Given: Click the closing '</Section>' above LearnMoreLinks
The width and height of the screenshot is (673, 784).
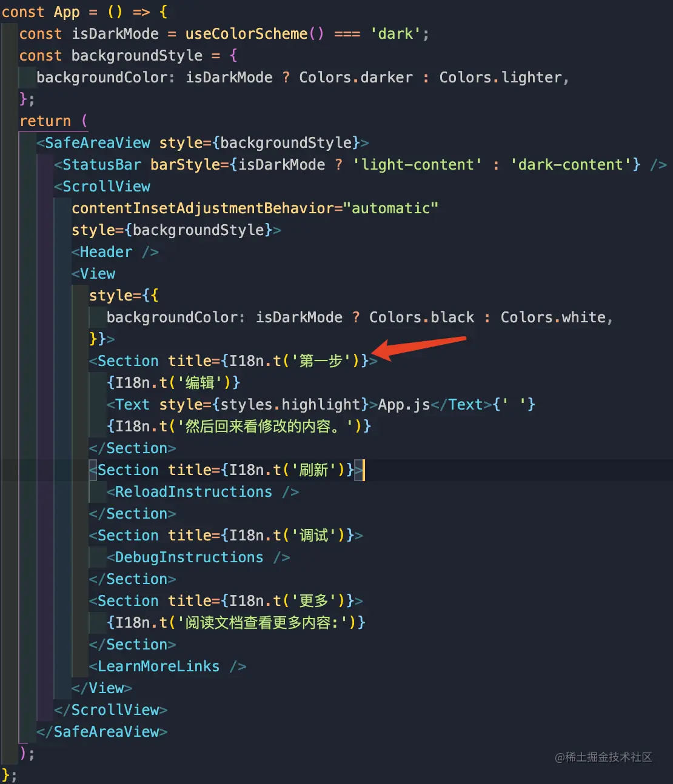Looking at the screenshot, I should pyautogui.click(x=133, y=645).
